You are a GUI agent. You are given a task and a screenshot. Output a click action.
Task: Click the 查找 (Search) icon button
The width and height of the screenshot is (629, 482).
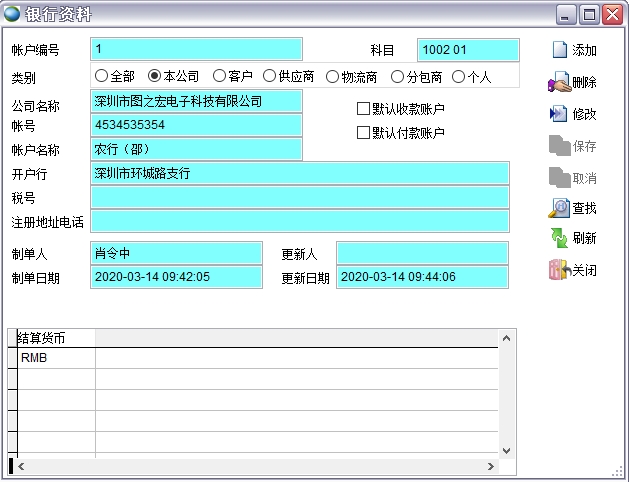click(574, 208)
